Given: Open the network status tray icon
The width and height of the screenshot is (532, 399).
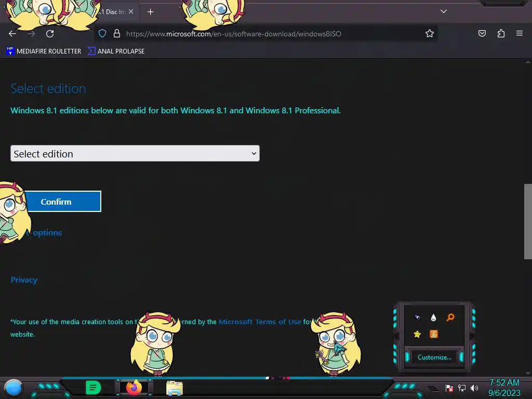Looking at the screenshot, I should (462, 388).
